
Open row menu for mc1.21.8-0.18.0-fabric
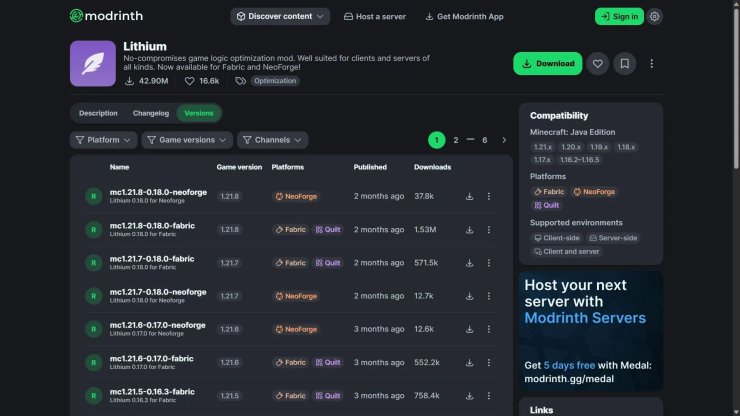tap(488, 229)
